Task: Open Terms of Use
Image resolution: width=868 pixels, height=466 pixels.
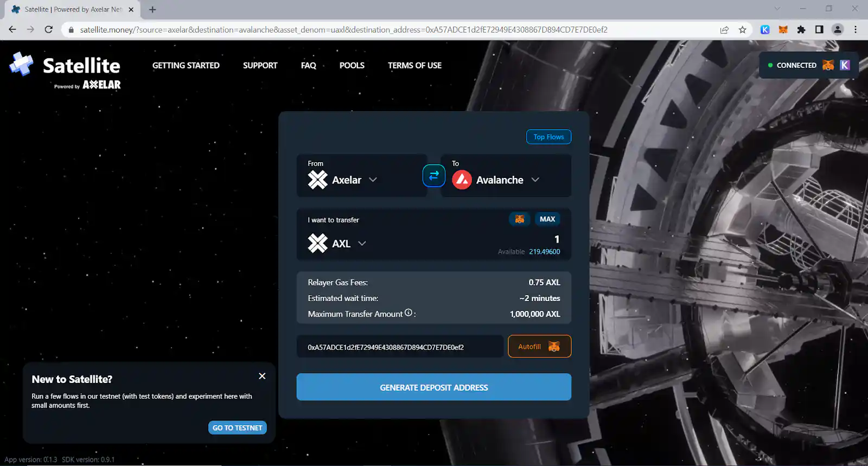Action: tap(414, 65)
